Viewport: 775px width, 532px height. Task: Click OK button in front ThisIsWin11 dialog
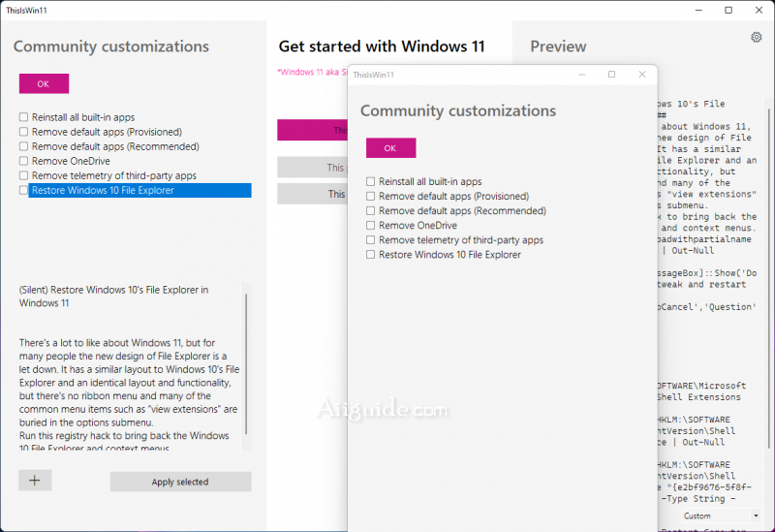[x=391, y=148]
